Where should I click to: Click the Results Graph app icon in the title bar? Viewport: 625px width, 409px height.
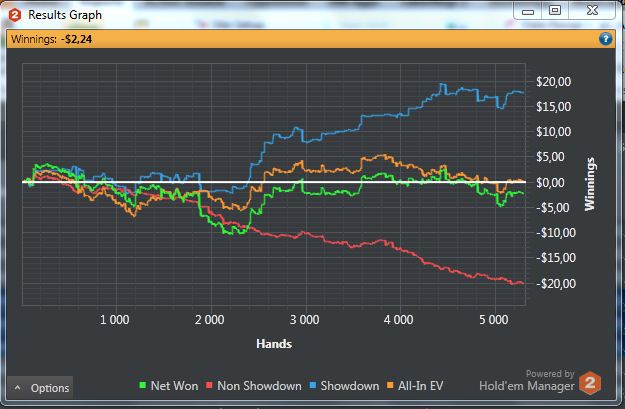[x=15, y=15]
